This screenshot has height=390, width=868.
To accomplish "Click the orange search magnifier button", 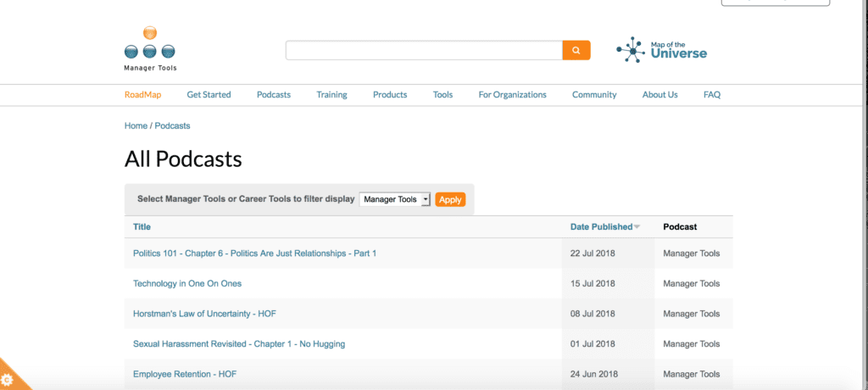I will click(x=576, y=50).
